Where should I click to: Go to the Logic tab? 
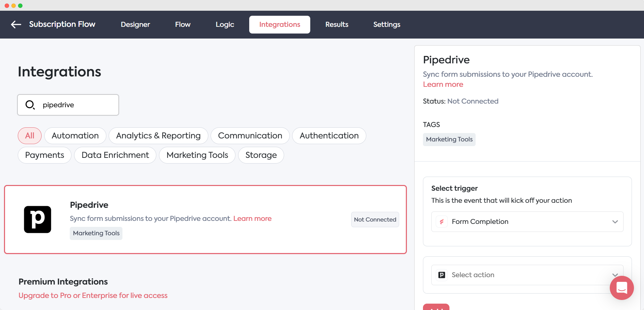click(x=225, y=24)
